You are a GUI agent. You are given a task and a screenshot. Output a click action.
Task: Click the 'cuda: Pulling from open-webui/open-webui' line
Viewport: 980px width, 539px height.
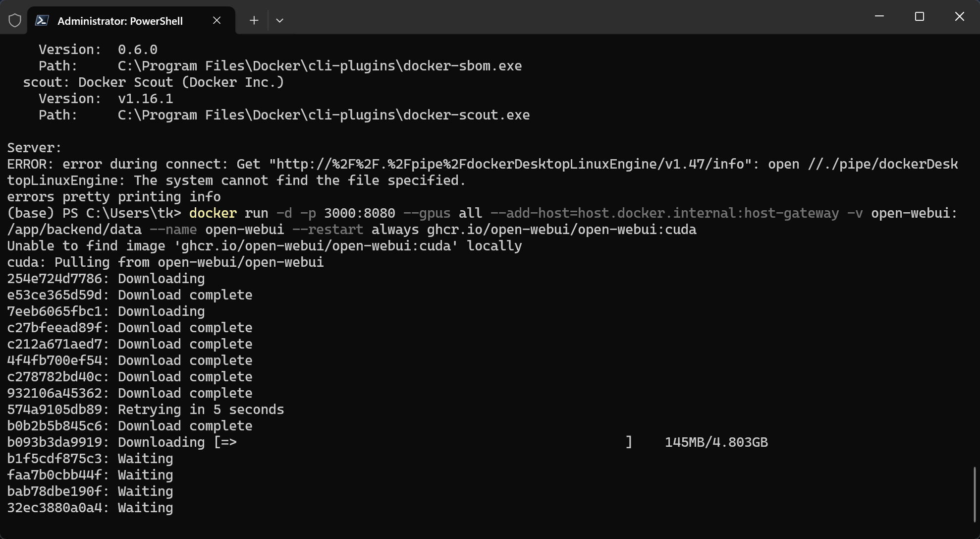(165, 262)
